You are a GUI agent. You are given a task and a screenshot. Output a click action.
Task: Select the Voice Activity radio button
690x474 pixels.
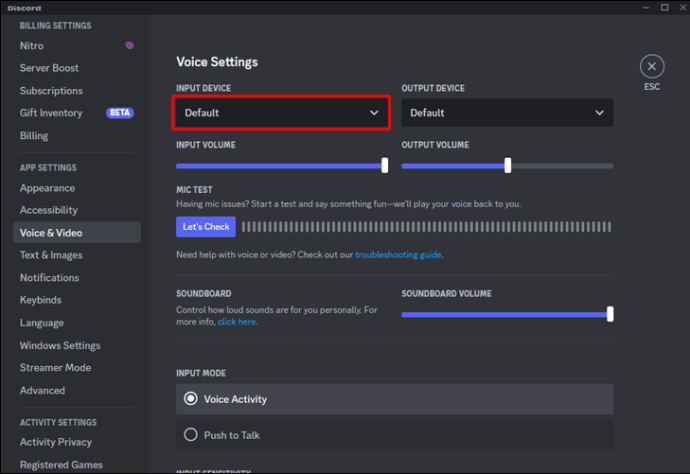pos(191,399)
